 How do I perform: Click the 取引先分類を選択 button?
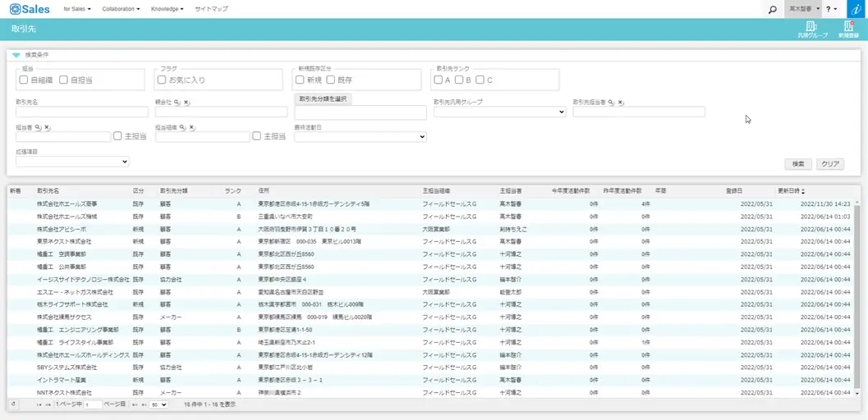[323, 99]
